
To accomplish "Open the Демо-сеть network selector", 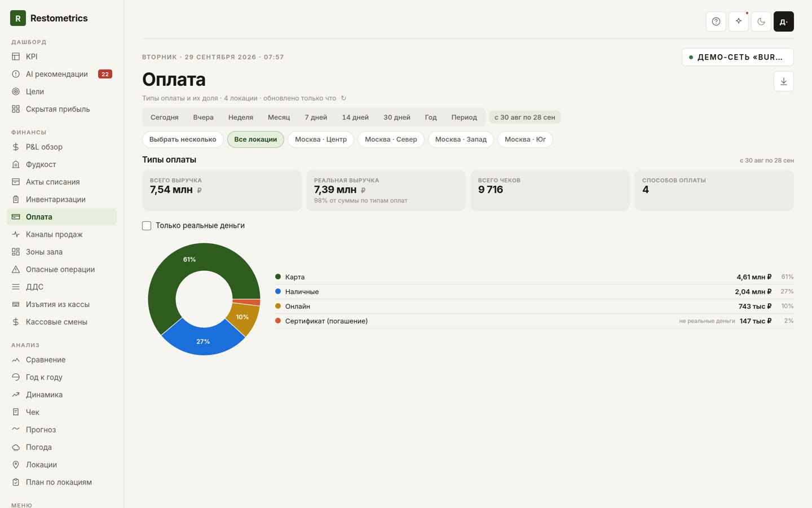I will click(x=738, y=57).
